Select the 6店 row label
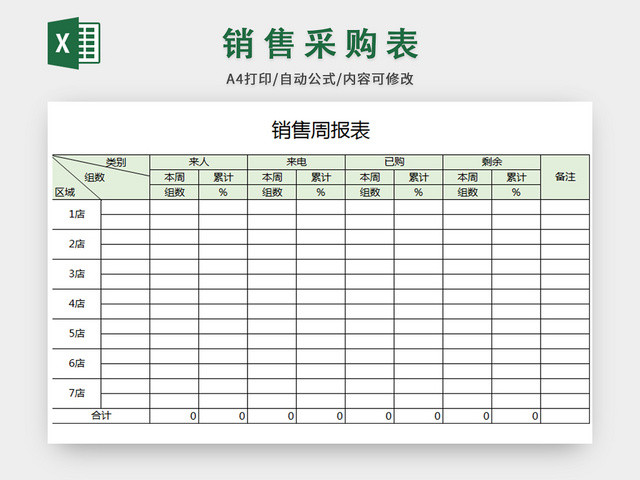The width and height of the screenshot is (640, 480). [77, 363]
